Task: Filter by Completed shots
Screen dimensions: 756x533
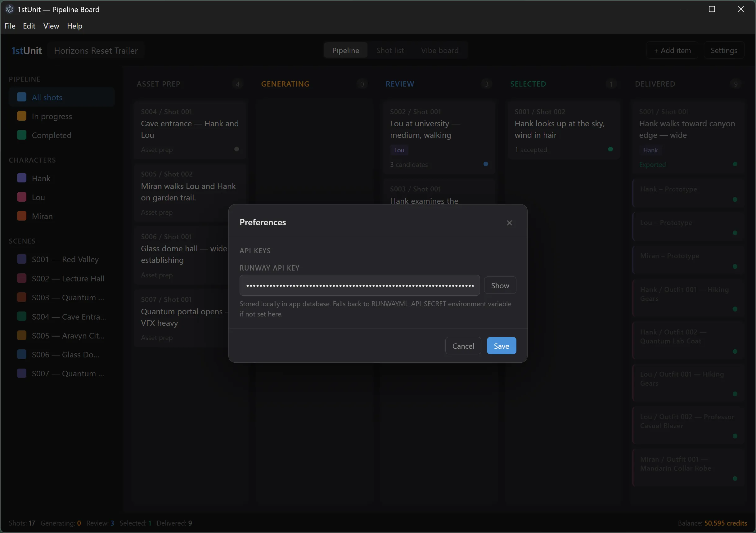Action: (x=61, y=135)
